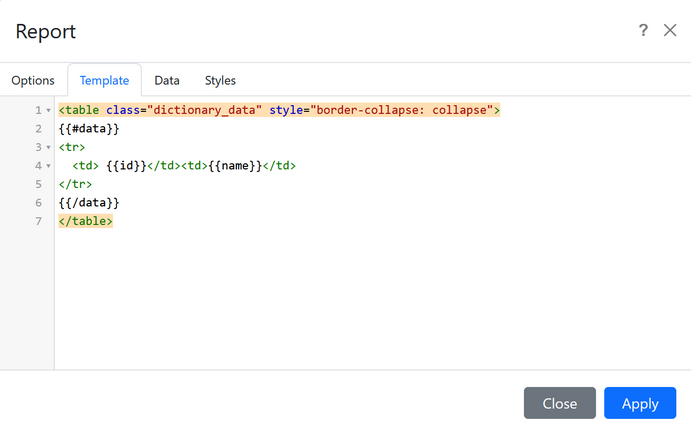Close the Report dialog with the X icon

pos(670,31)
